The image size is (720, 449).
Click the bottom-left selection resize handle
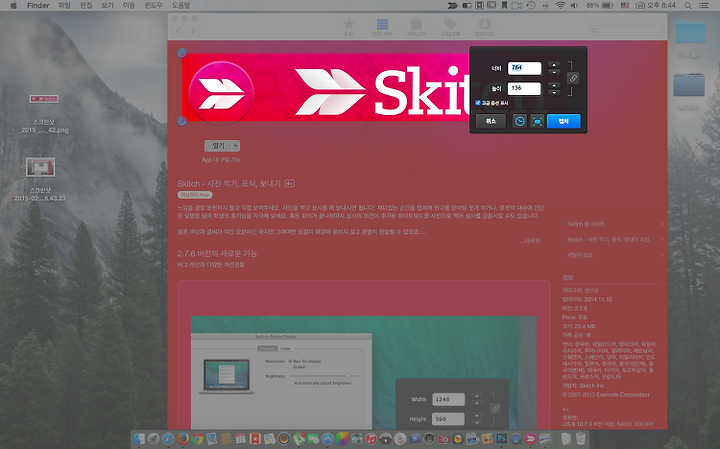pos(182,121)
